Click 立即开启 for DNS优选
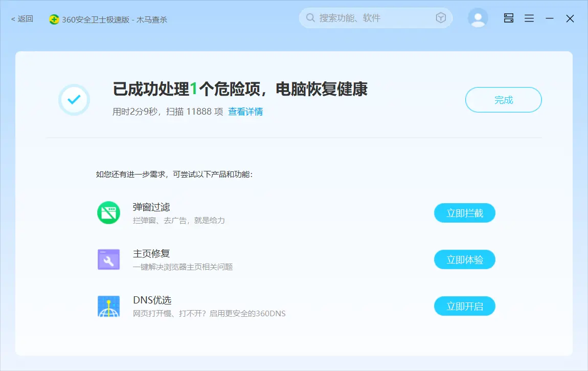Viewport: 588px width, 371px height. coord(465,306)
